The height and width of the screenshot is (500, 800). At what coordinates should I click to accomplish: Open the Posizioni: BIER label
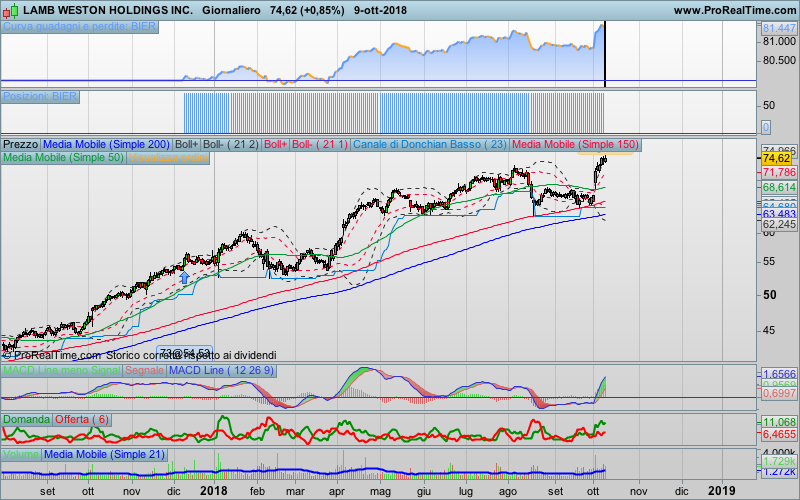40,96
